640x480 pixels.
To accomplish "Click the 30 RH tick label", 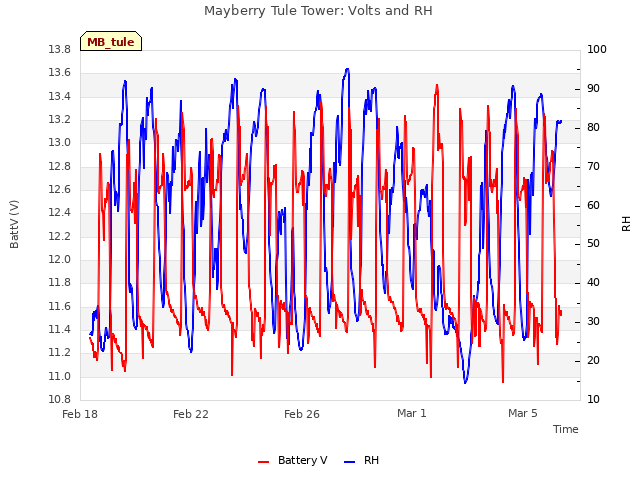I will tap(593, 322).
